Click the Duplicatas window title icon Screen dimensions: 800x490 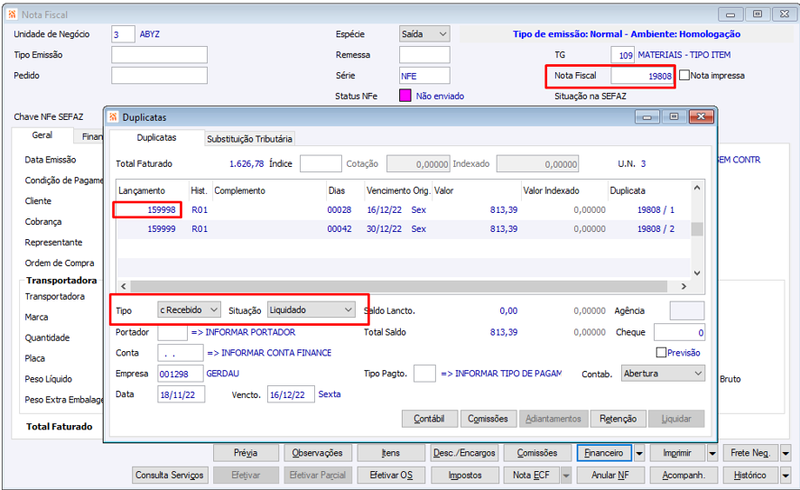coord(114,117)
